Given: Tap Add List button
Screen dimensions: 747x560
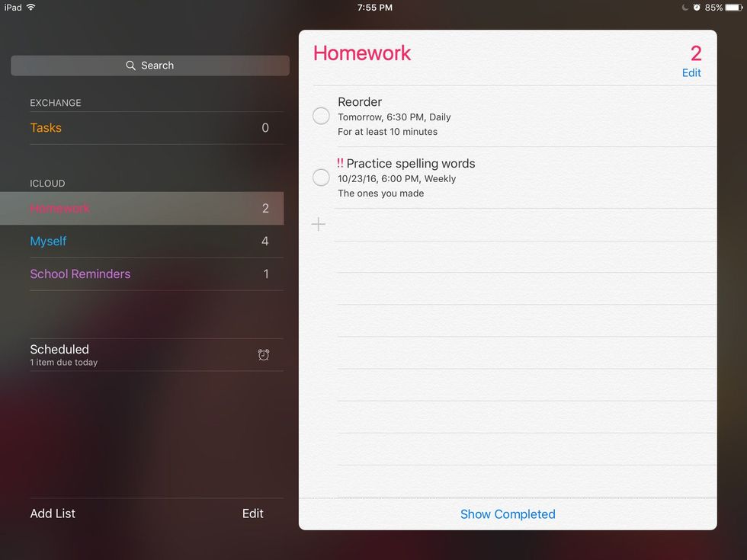Looking at the screenshot, I should click(53, 514).
